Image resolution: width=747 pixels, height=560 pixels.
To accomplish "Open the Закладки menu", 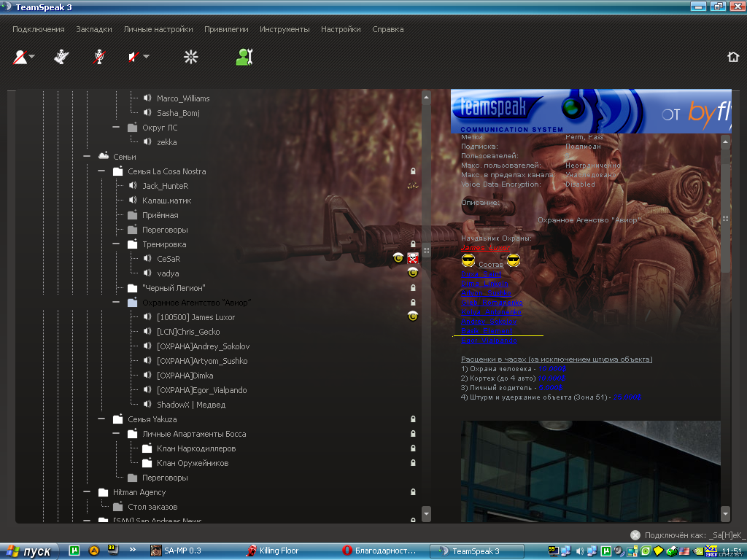I will pyautogui.click(x=94, y=29).
